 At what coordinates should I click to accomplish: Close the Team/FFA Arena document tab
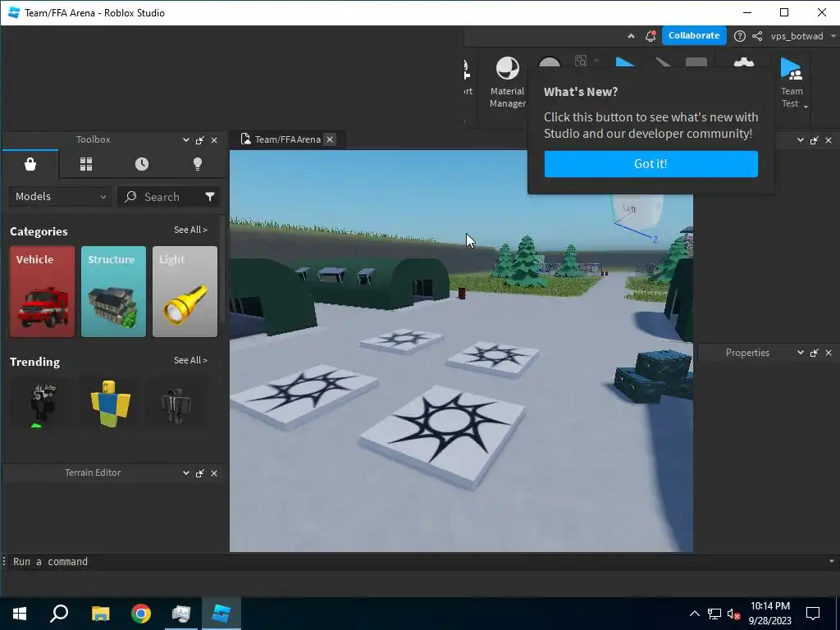click(x=330, y=139)
